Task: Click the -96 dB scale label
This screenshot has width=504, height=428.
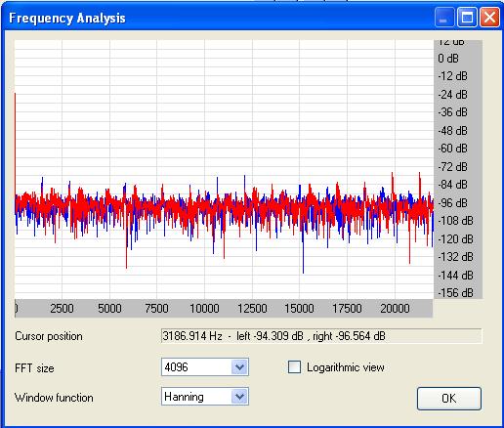Action: pyautogui.click(x=453, y=203)
